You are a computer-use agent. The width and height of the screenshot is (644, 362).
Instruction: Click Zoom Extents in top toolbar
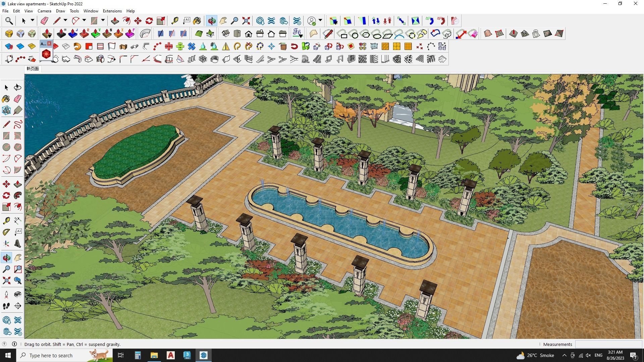(246, 21)
